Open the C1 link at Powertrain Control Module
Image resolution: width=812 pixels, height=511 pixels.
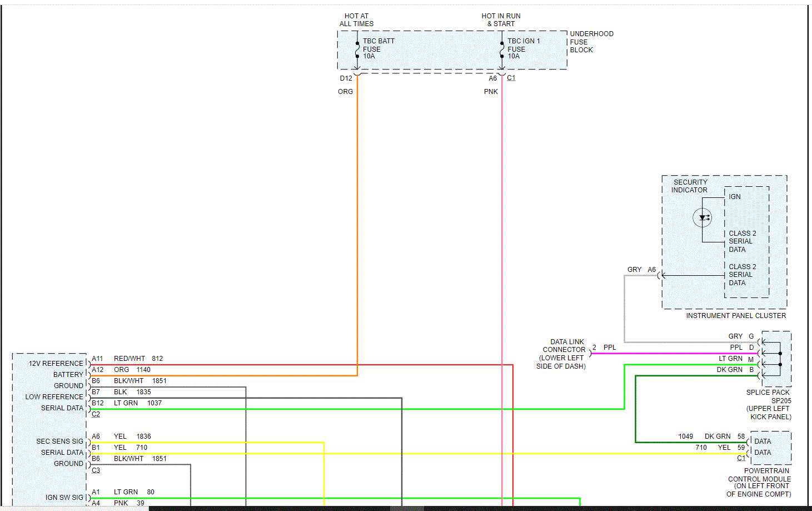click(x=741, y=458)
